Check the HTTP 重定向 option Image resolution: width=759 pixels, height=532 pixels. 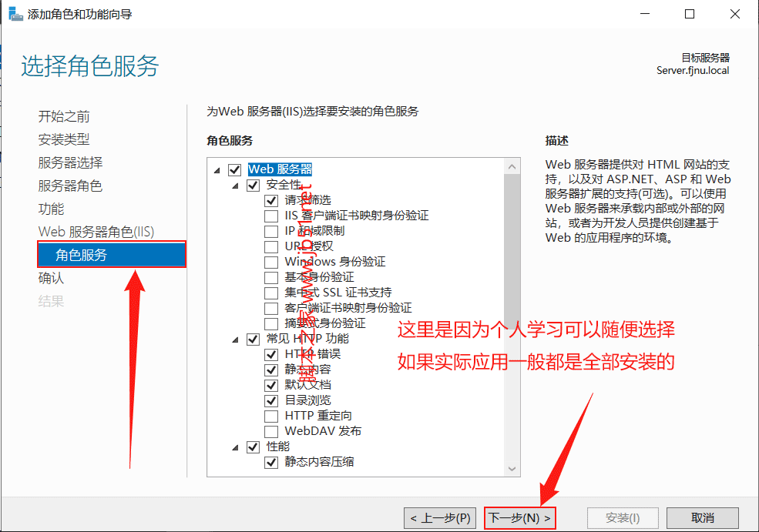pos(271,416)
